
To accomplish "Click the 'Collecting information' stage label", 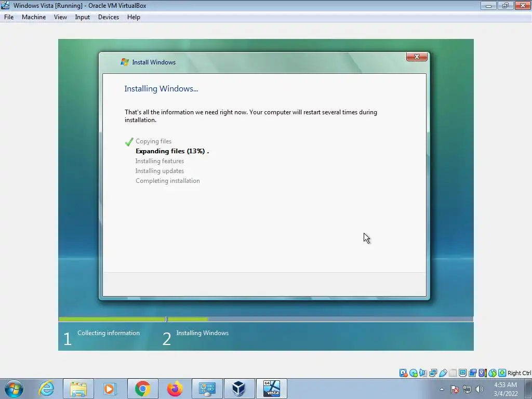I will click(x=109, y=333).
